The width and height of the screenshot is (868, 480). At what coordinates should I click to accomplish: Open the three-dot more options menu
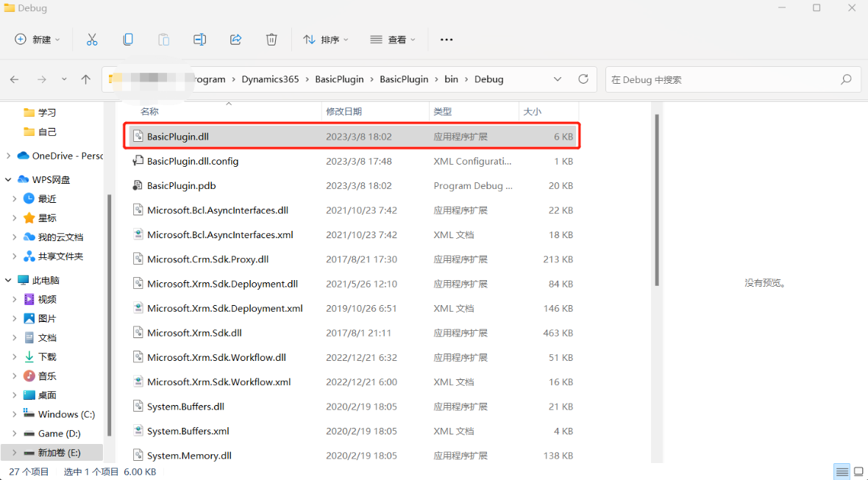[x=447, y=40]
